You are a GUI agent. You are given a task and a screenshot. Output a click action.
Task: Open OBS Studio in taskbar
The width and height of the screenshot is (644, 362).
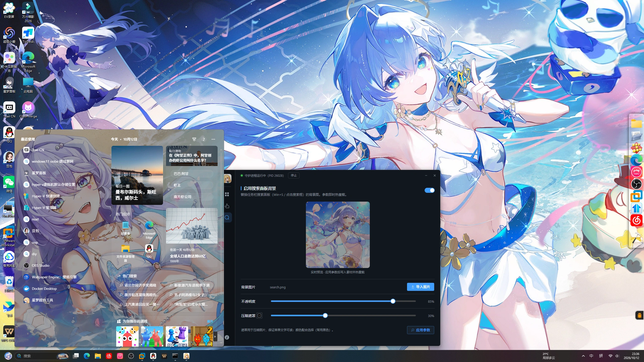pos(131,356)
